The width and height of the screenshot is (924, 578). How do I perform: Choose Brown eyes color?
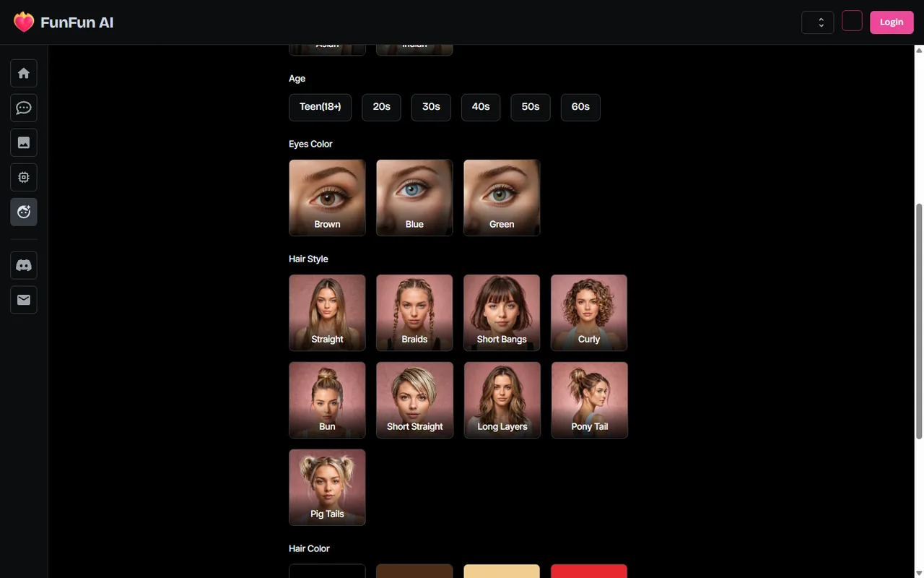[327, 198]
